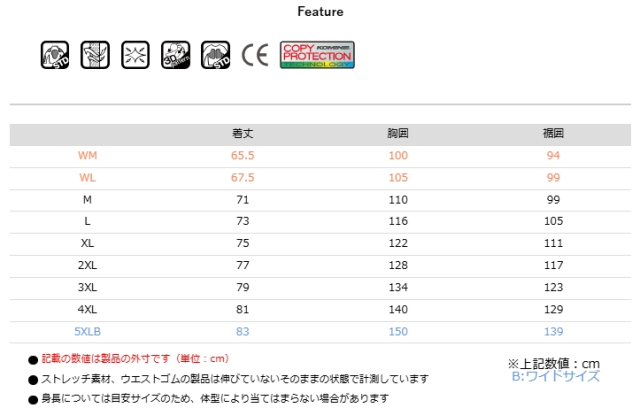The image size is (640, 408).
Task: Click the 110 chest value for M
Action: (x=398, y=200)
